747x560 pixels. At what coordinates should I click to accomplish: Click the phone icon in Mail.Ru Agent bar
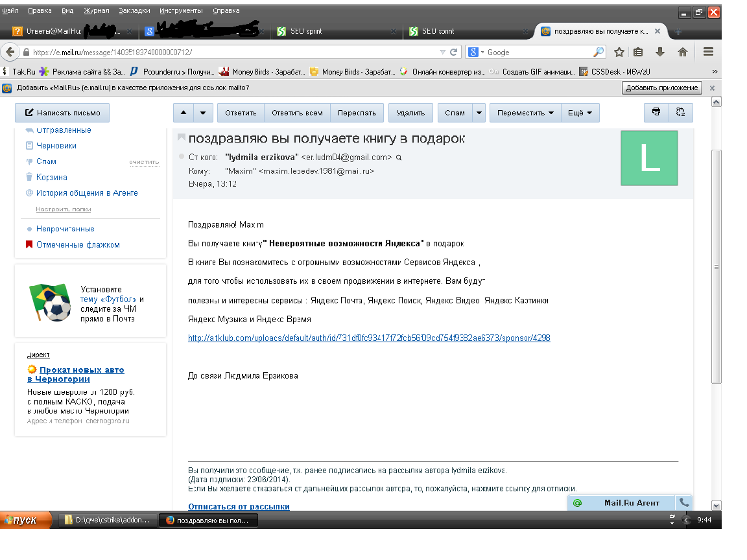tap(683, 502)
